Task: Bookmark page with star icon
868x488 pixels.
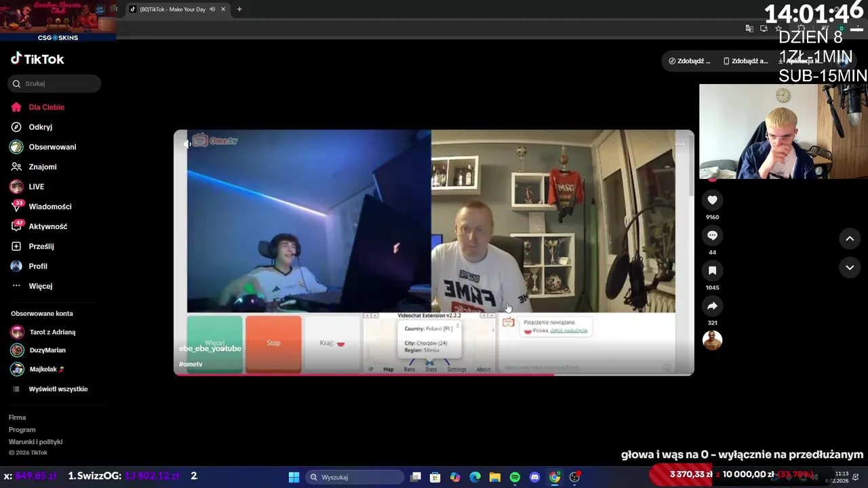Action: [778, 28]
